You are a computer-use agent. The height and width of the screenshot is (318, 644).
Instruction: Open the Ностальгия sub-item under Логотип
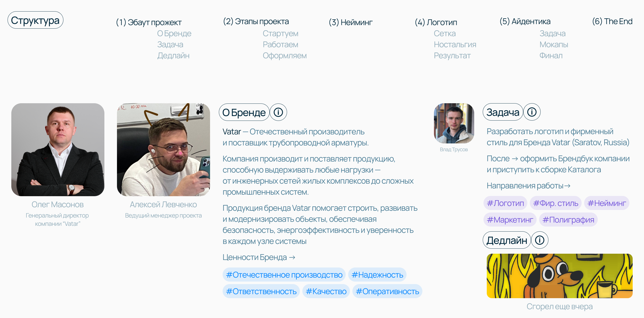click(455, 44)
